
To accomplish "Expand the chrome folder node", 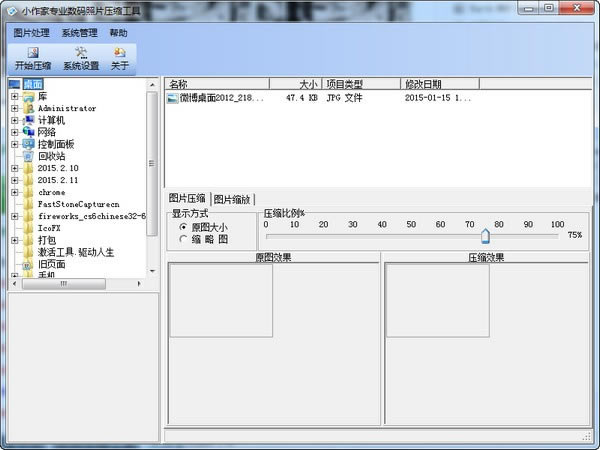I will click(x=15, y=192).
